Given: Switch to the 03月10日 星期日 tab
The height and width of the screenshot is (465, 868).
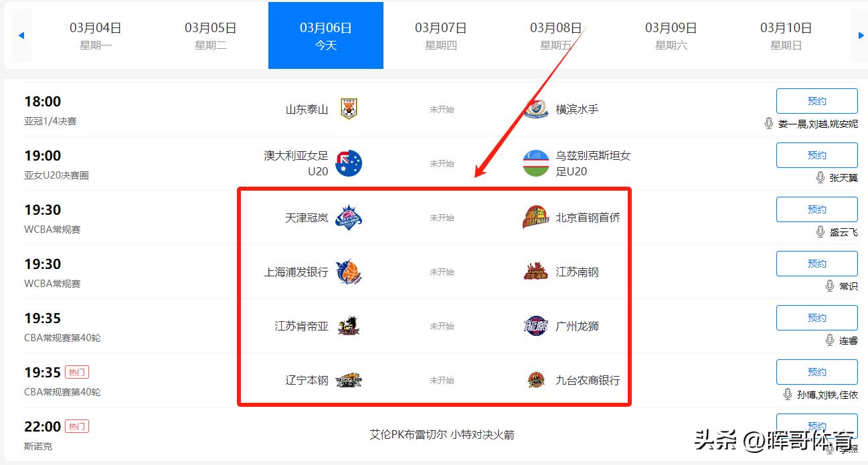Looking at the screenshot, I should click(786, 35).
